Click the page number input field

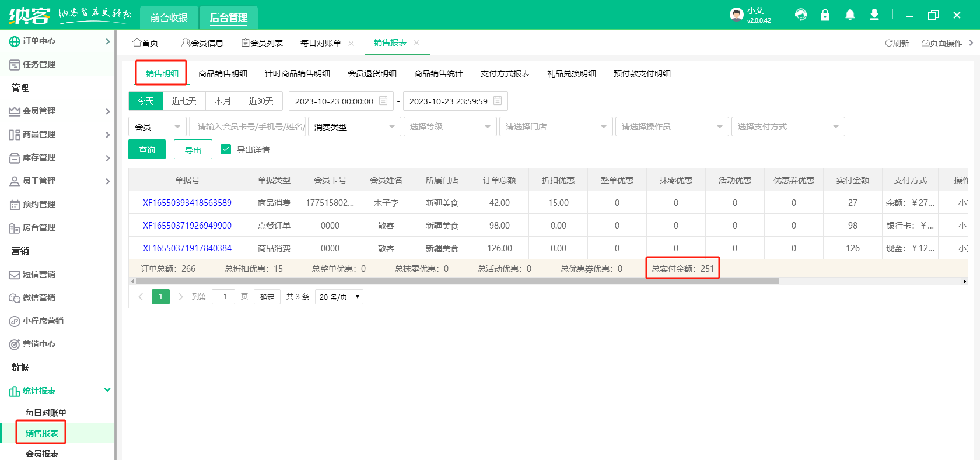(x=223, y=297)
